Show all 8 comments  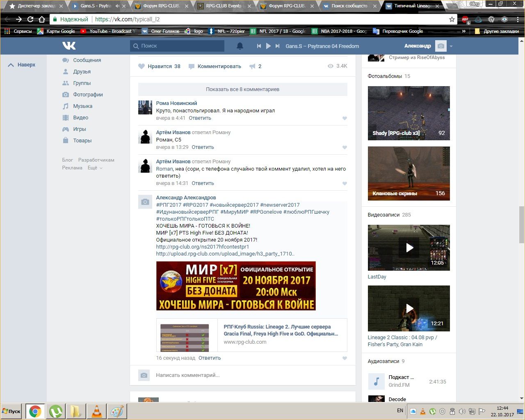pos(242,89)
